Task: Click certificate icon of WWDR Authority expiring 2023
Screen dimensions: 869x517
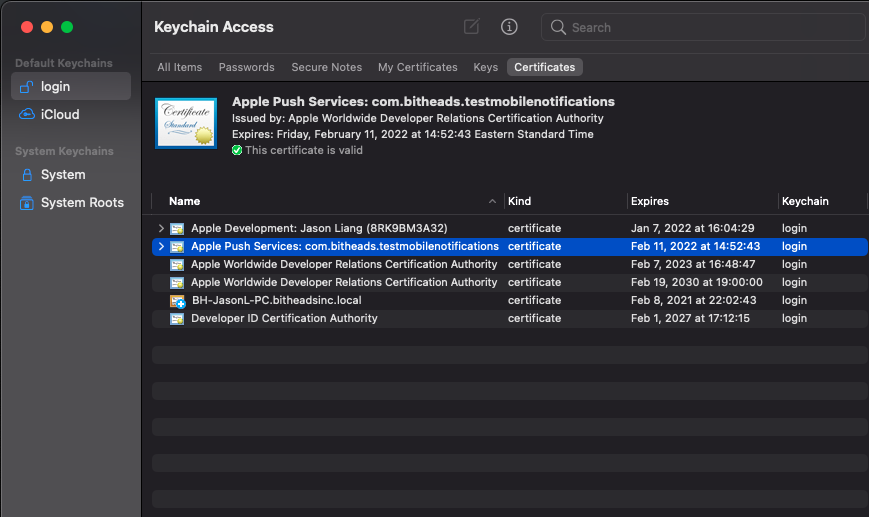Action: 177,264
